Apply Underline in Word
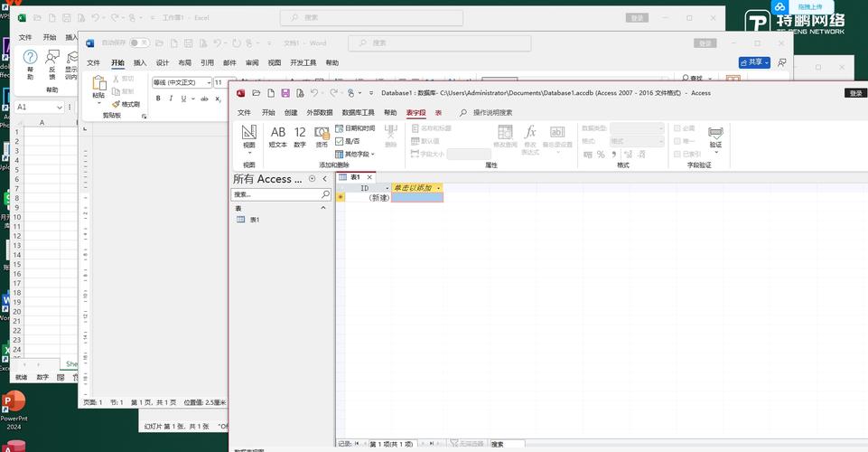 tap(183, 99)
